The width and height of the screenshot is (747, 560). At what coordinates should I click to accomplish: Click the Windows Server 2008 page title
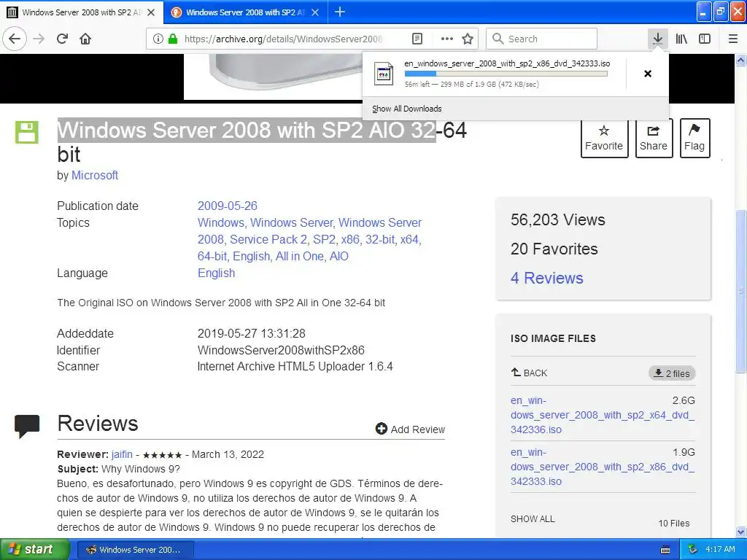click(262, 142)
